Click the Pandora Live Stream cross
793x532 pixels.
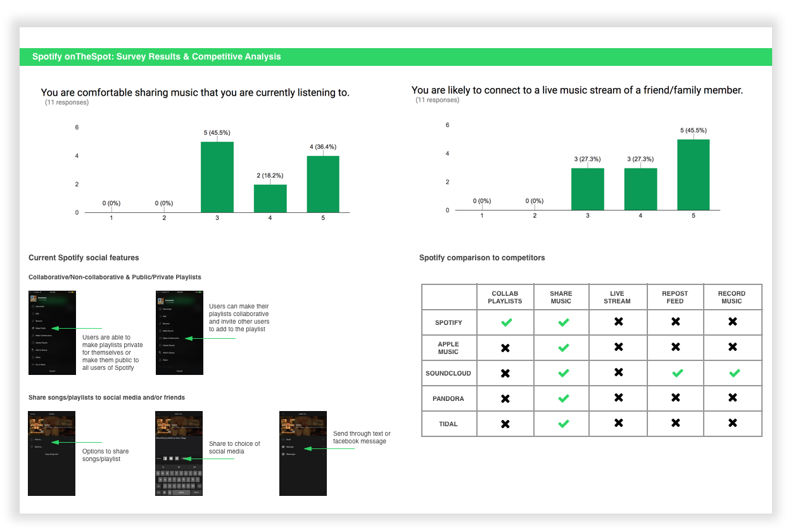coord(619,398)
